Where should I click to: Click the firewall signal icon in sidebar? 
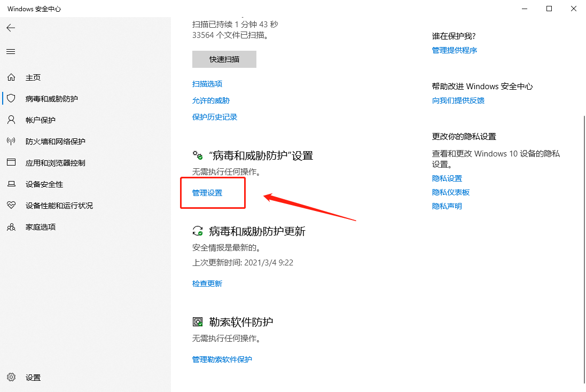[11, 142]
